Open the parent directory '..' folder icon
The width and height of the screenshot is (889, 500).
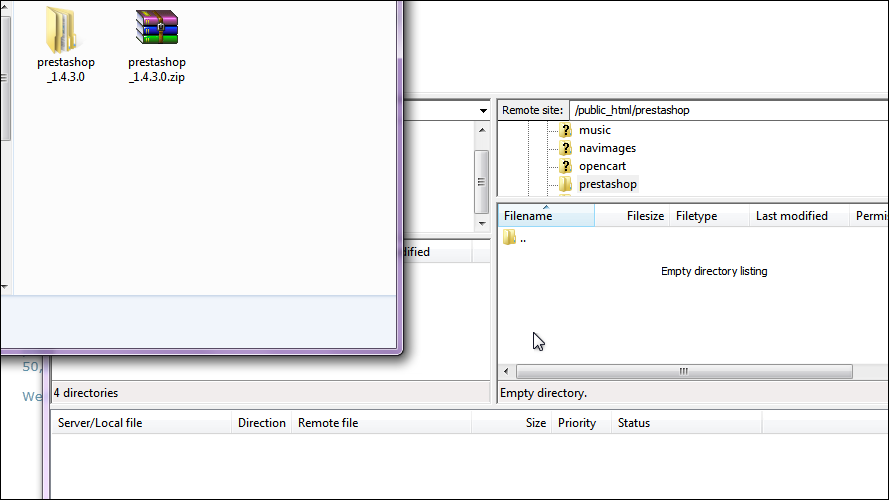click(509, 238)
